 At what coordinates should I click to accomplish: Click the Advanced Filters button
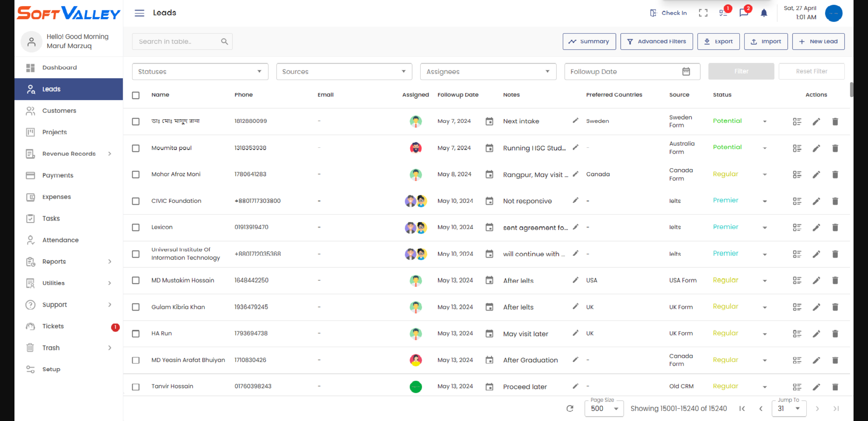(656, 41)
